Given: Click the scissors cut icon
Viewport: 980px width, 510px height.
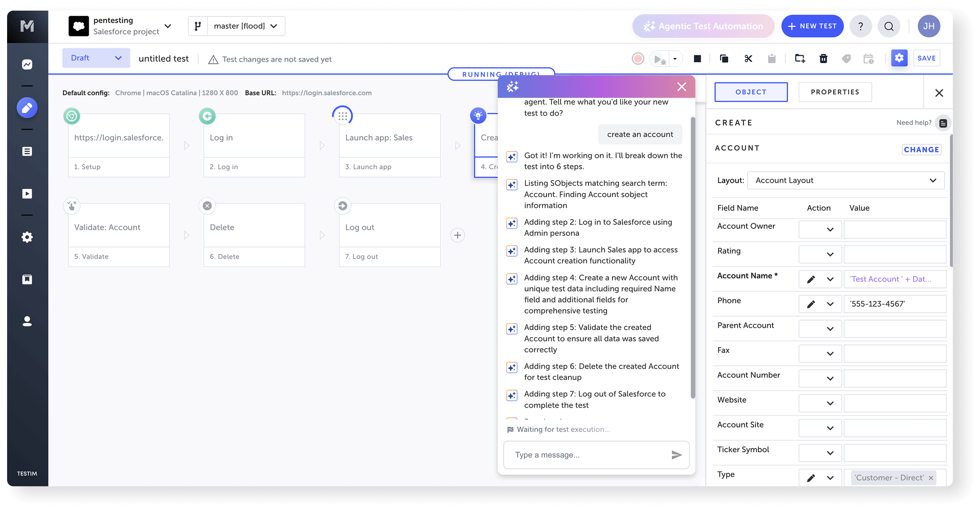Looking at the screenshot, I should (748, 59).
